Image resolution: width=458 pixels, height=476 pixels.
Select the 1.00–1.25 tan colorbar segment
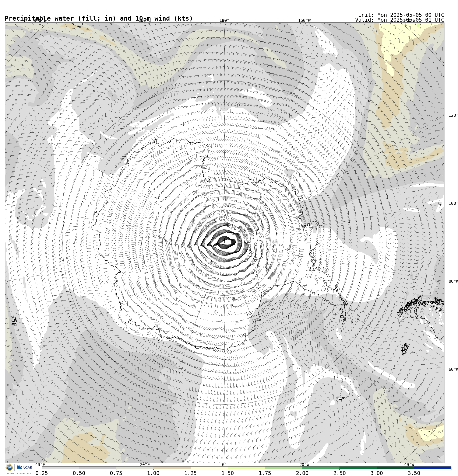coord(172,468)
